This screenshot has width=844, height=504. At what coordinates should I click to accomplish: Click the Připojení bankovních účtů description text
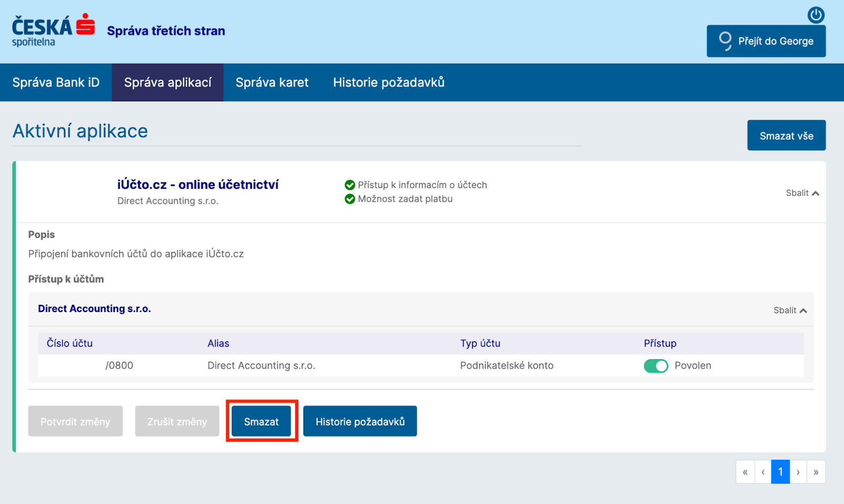tap(136, 254)
